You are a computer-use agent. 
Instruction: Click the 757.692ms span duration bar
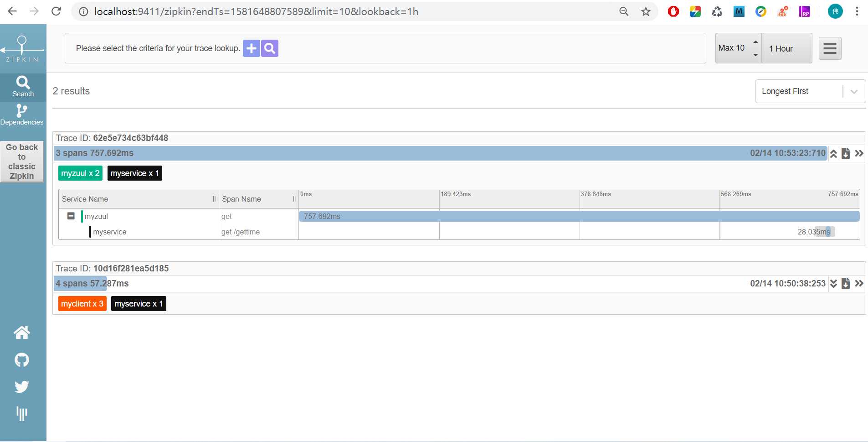[579, 216]
